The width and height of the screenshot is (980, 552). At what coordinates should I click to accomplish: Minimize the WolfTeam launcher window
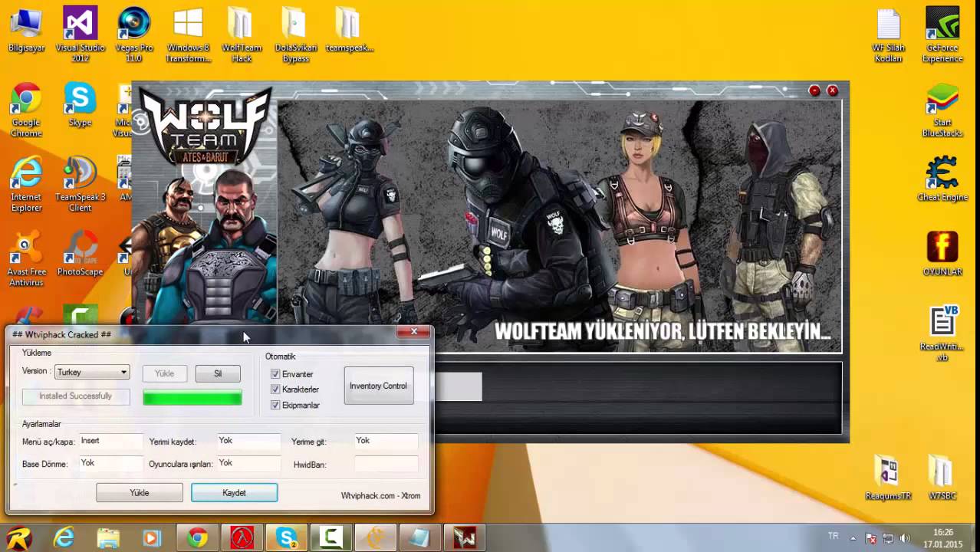pos(814,90)
